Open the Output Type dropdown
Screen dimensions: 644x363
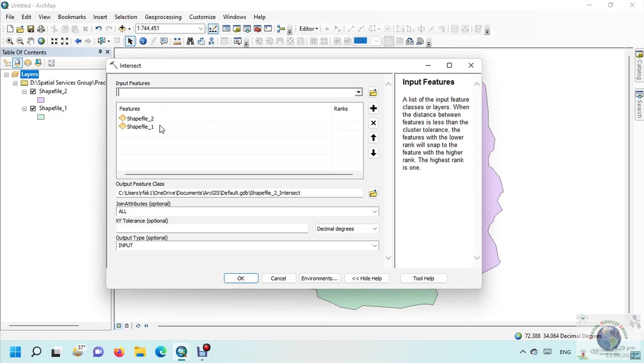pyautogui.click(x=375, y=246)
